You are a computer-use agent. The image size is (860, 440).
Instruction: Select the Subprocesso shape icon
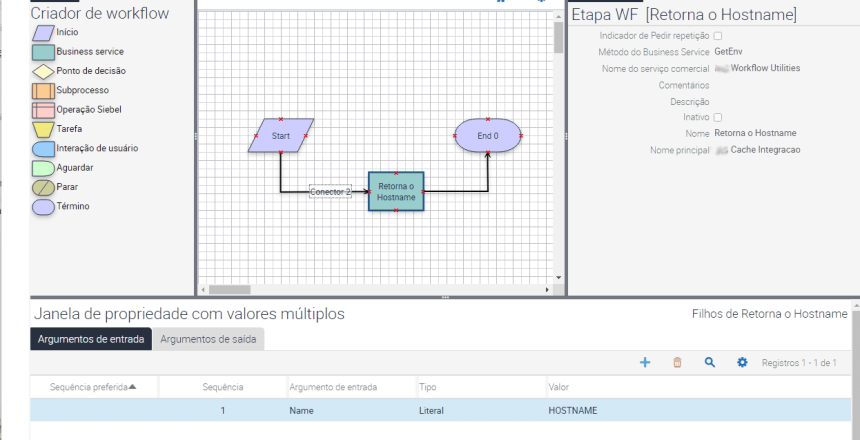tap(43, 91)
